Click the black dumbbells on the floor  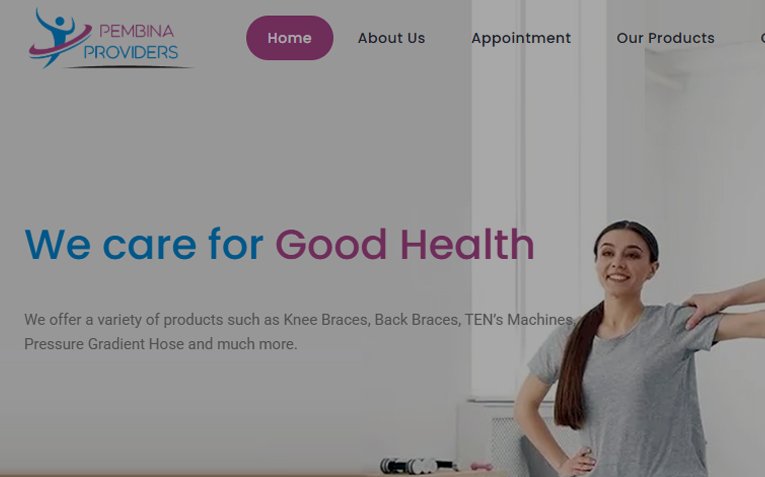coord(419,466)
